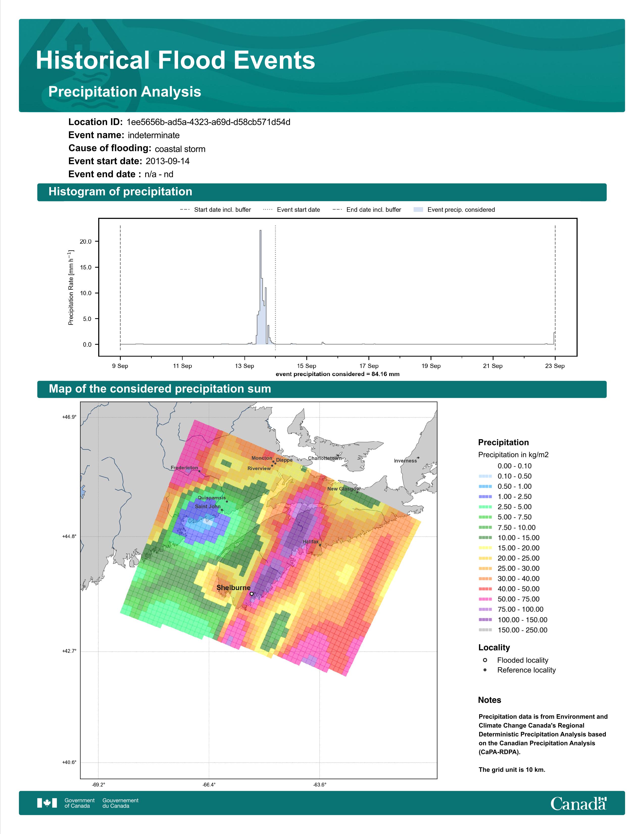Screen dimensions: 644x834
Task: Click the Precipitation Analysis subtitle
Action: [125, 92]
